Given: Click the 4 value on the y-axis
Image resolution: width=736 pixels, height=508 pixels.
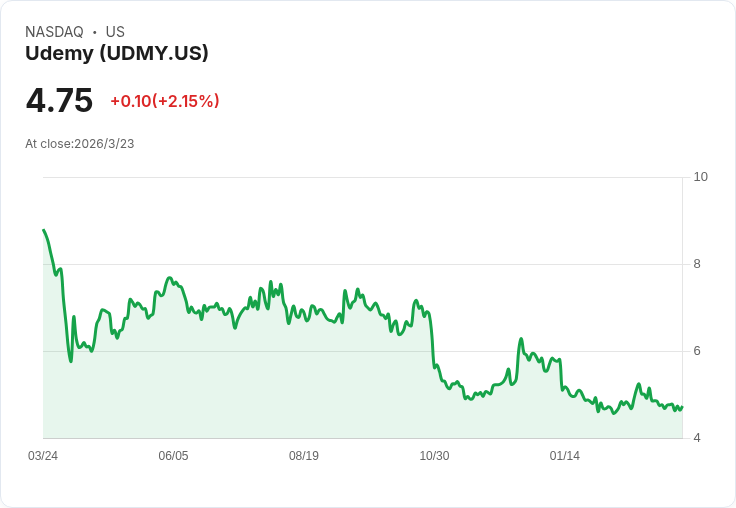Looking at the screenshot, I should [697, 438].
